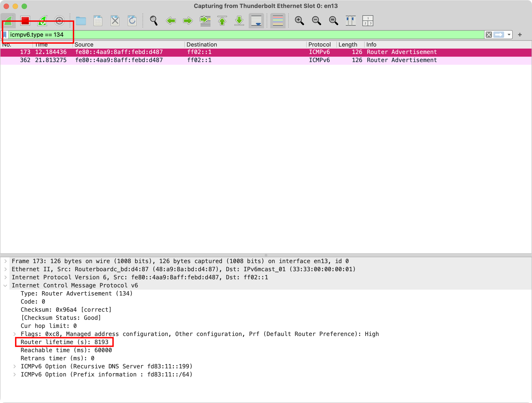Image resolution: width=532 pixels, height=403 pixels.
Task: Zoom out on packet text
Action: click(317, 21)
